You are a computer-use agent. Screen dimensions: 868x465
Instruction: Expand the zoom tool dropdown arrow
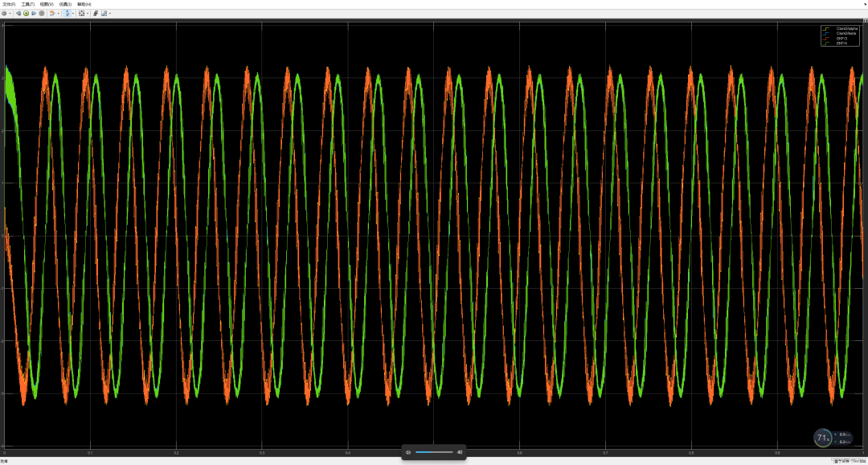point(73,13)
